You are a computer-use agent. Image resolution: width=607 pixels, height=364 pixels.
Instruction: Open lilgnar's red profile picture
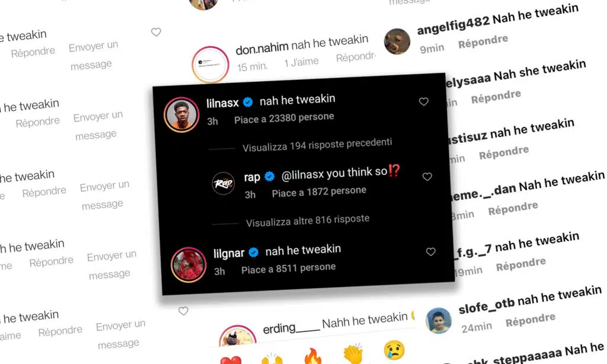point(189,265)
